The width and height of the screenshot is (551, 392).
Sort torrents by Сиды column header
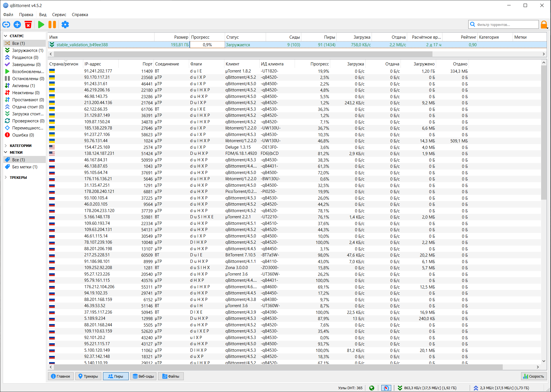[283, 37]
